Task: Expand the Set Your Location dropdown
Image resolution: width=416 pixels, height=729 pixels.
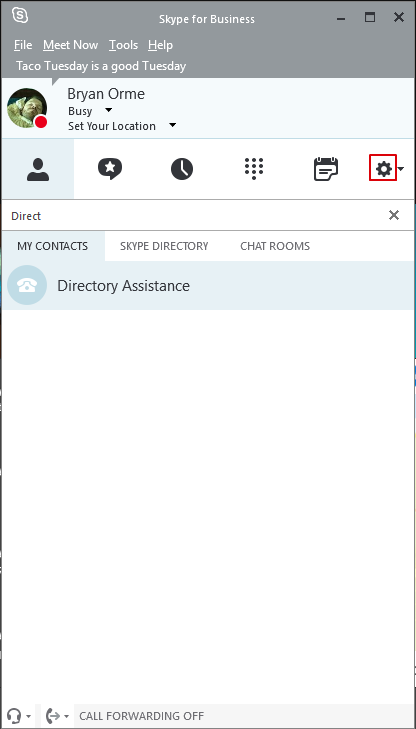Action: pyautogui.click(x=172, y=125)
